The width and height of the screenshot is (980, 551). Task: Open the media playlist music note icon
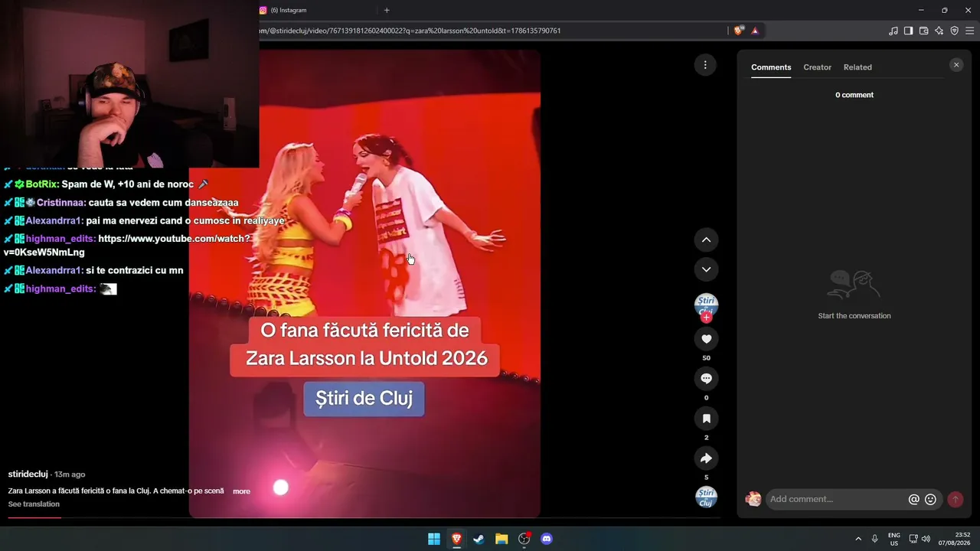click(x=893, y=31)
